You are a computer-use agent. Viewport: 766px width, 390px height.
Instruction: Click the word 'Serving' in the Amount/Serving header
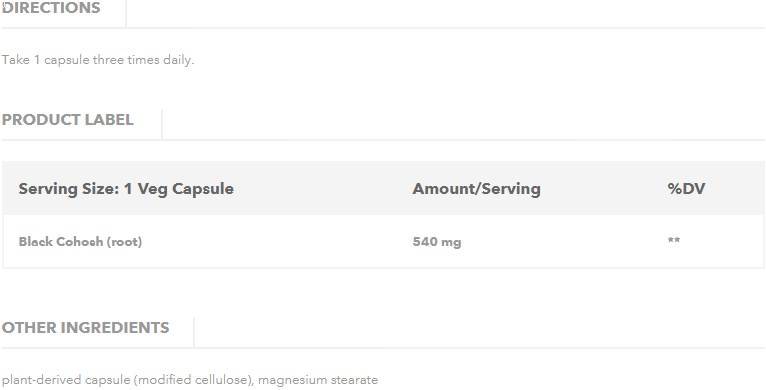(509, 189)
